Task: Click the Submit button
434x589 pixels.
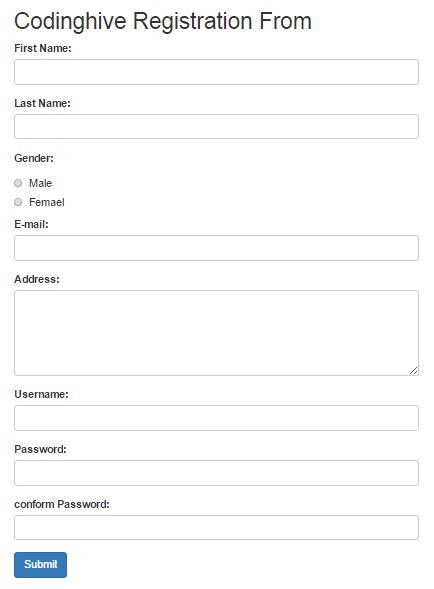Action: pos(41,565)
